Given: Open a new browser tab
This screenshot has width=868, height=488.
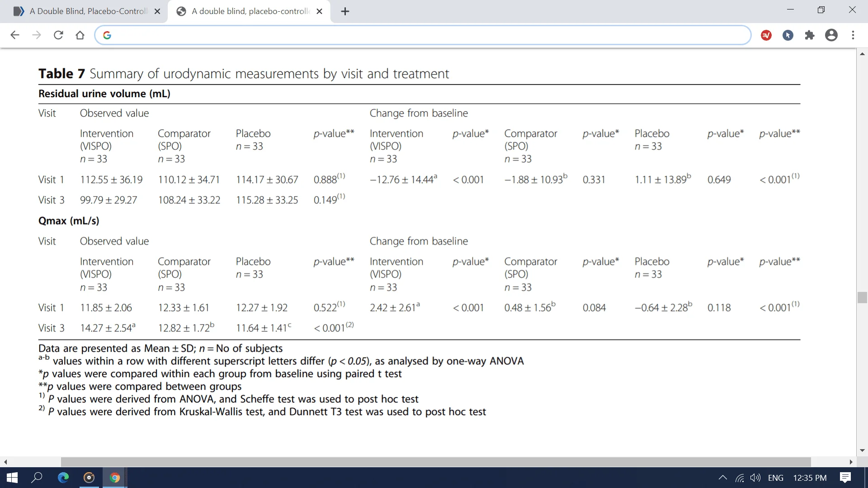Looking at the screenshot, I should [x=345, y=11].
